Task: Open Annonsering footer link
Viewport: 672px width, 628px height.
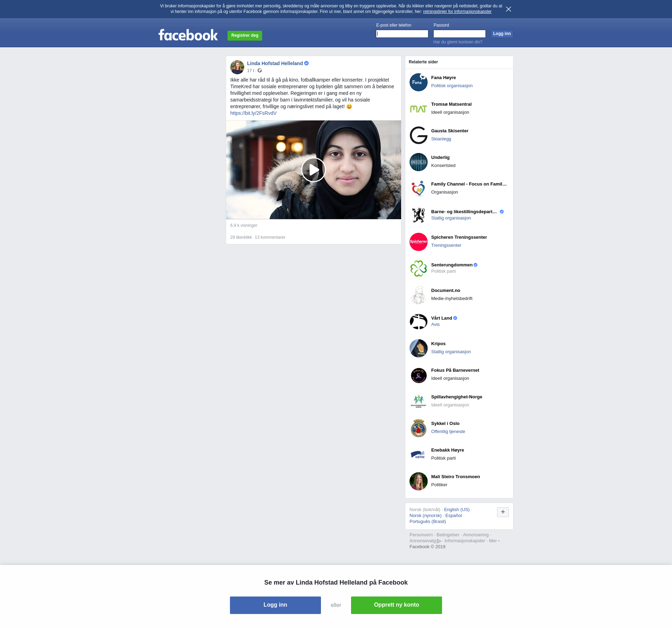Action: [476, 535]
